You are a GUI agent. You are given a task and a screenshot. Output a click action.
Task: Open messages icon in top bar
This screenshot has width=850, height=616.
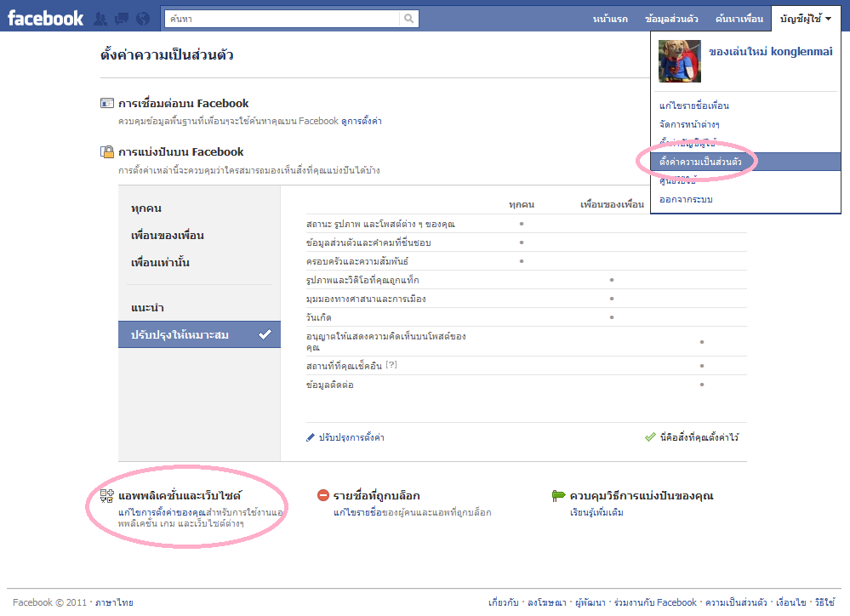[122, 19]
